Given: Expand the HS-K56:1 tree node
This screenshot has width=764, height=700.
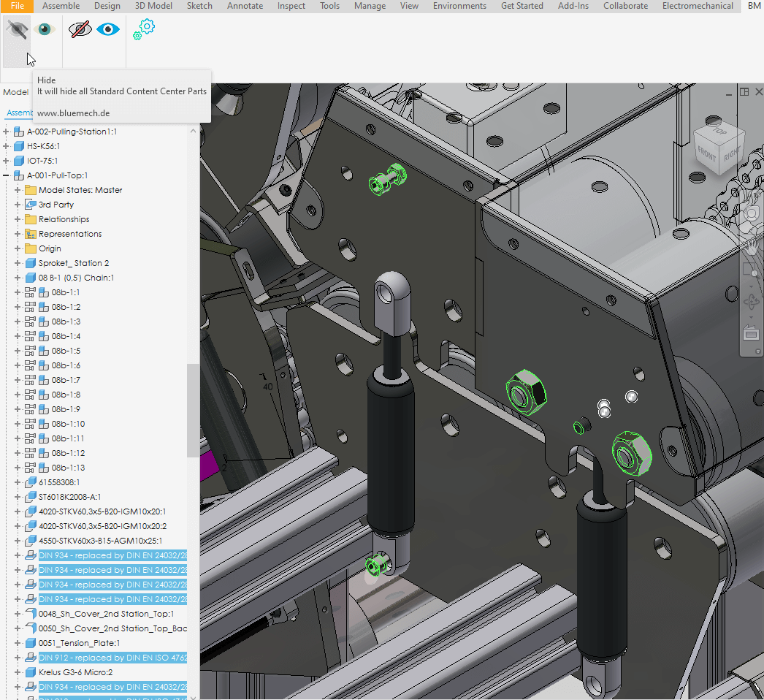Looking at the screenshot, I should [x=7, y=146].
